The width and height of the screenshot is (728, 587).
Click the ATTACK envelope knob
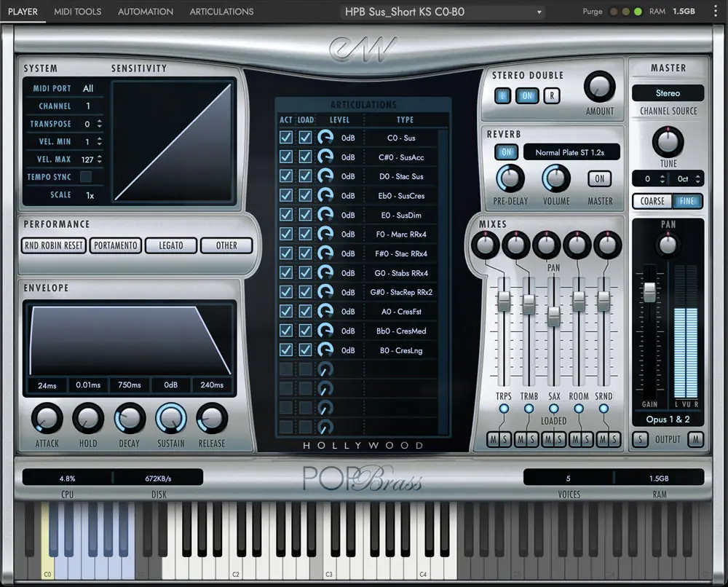point(47,419)
